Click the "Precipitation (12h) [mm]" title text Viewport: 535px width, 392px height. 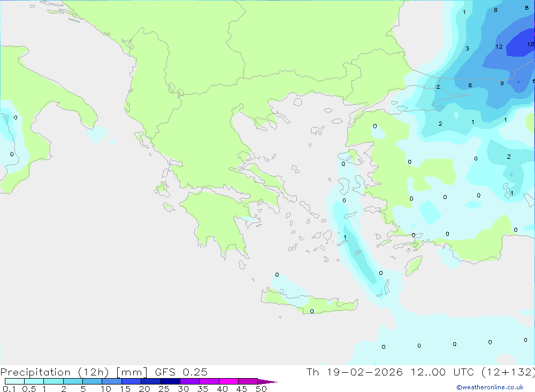74,372
